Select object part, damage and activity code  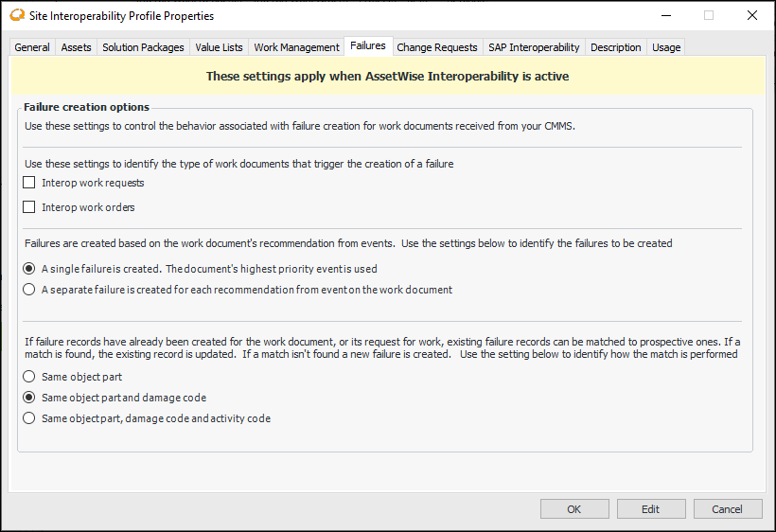click(x=29, y=418)
